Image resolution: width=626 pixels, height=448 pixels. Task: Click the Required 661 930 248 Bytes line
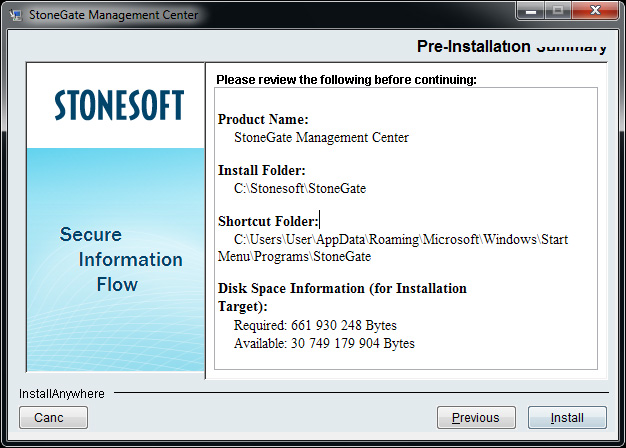[315, 326]
